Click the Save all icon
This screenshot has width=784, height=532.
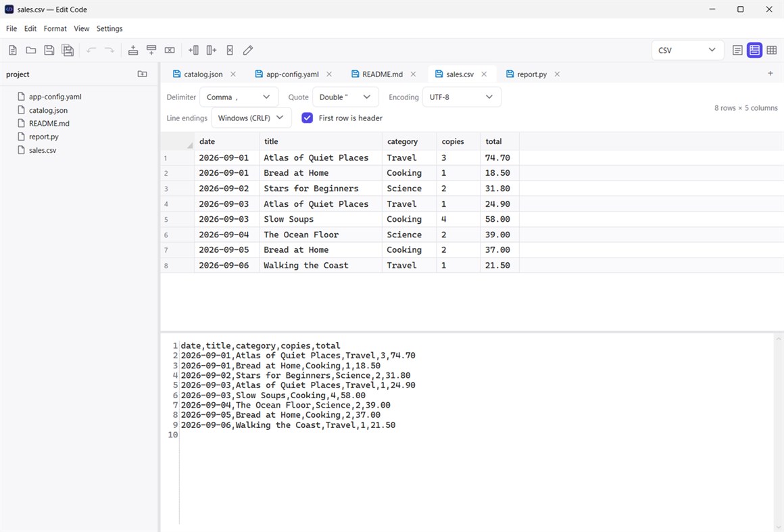68,50
